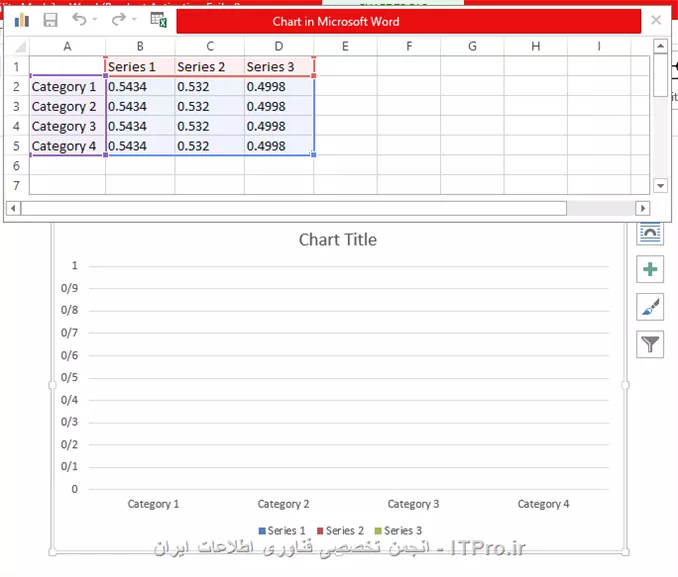Select column C header
Image resolution: width=678 pixels, height=577 pixels.
coord(210,46)
